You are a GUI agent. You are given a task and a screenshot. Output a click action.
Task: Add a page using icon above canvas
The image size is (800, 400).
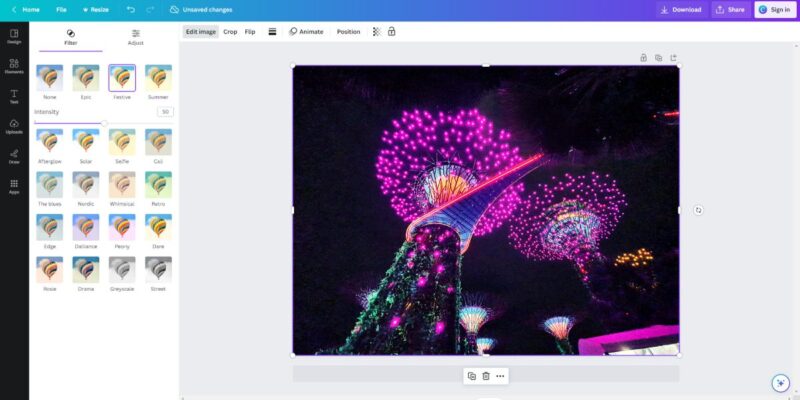(673, 58)
